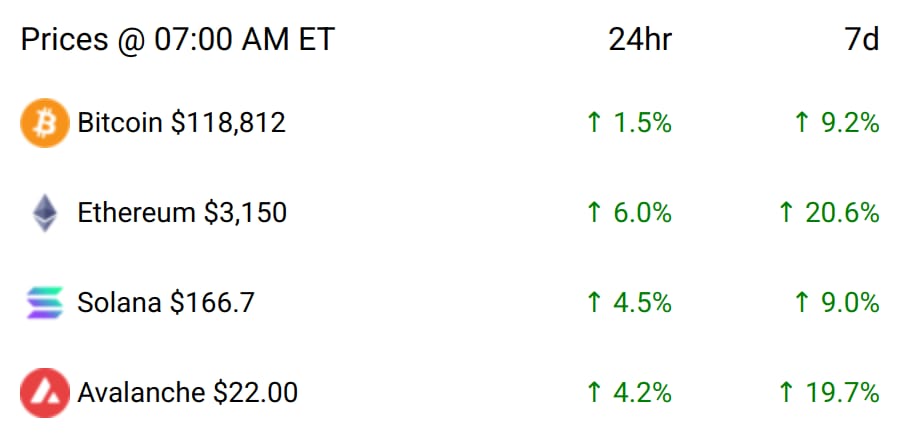Click Solana's 9.0% 7d change value
The width and height of the screenshot is (900, 438).
(850, 303)
